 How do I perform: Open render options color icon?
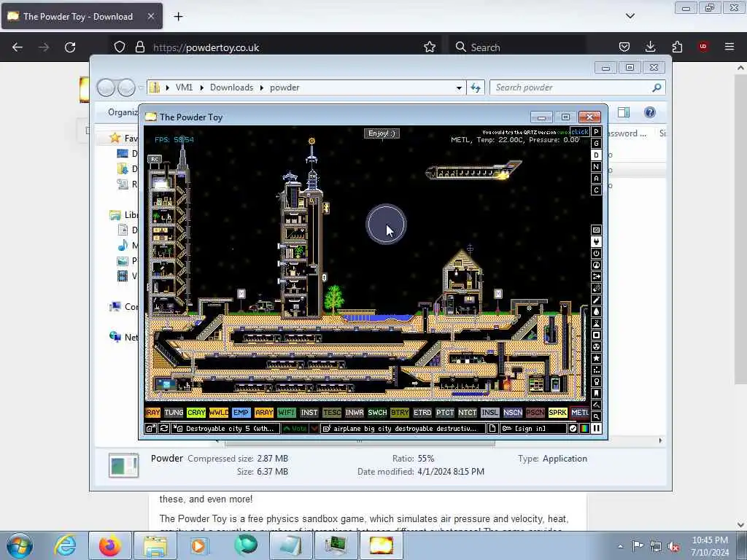pyautogui.click(x=584, y=429)
